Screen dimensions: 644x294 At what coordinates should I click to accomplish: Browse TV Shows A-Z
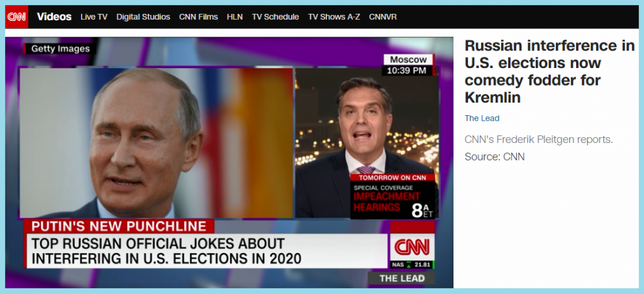(334, 17)
